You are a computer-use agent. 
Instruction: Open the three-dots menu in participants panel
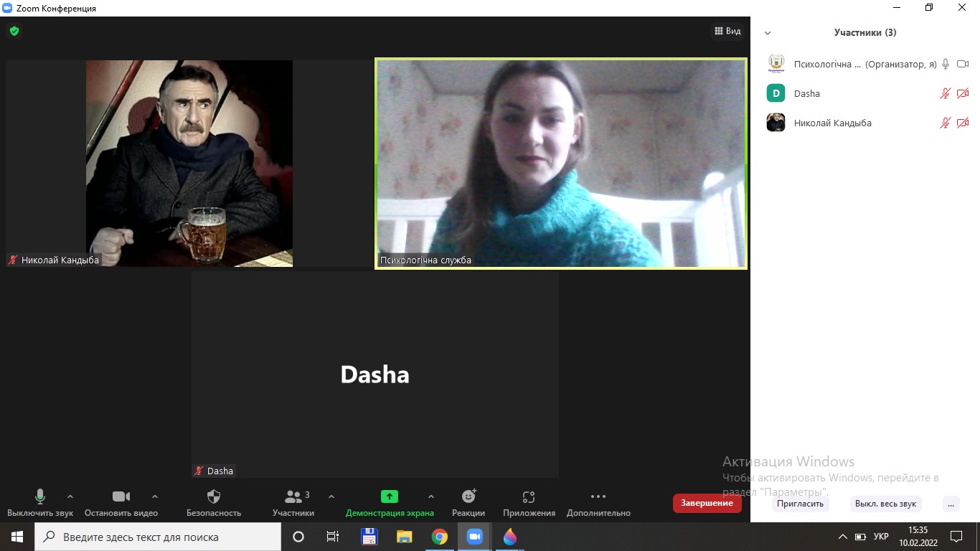tap(951, 504)
